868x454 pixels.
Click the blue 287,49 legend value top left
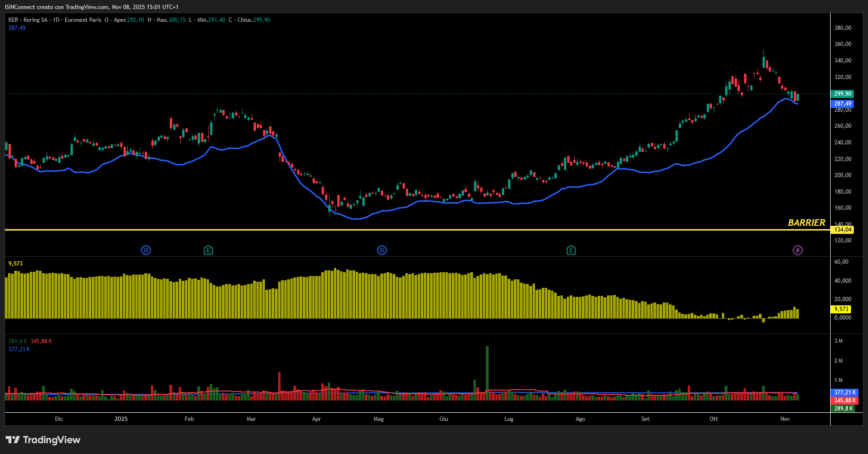17,28
